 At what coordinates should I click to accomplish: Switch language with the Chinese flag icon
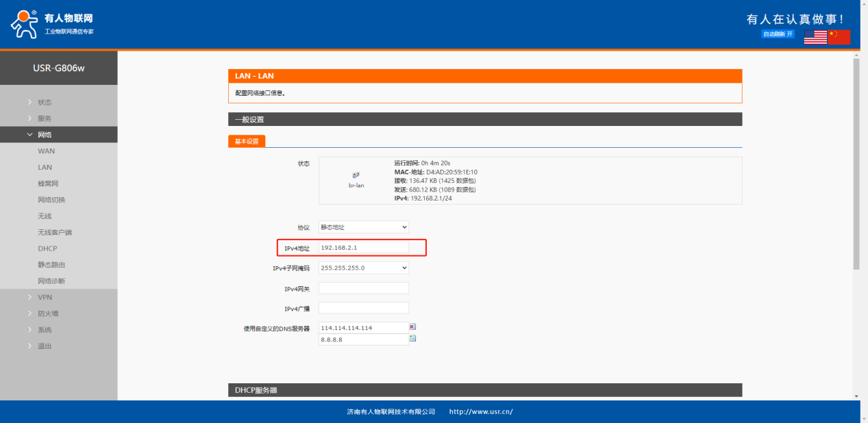839,37
